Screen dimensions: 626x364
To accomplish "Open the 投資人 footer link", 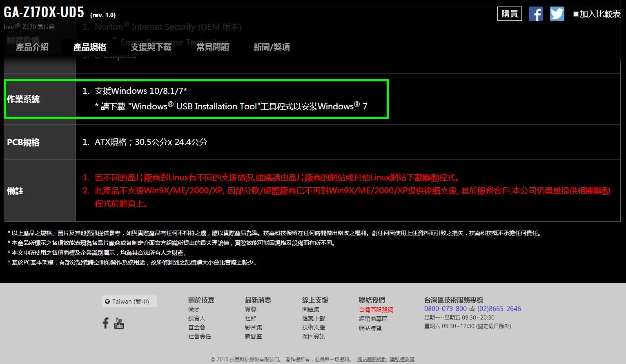I will 197,318.
